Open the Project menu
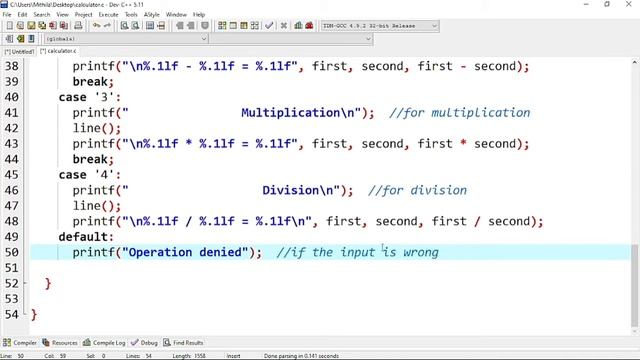The width and height of the screenshot is (640, 360). coord(83,15)
